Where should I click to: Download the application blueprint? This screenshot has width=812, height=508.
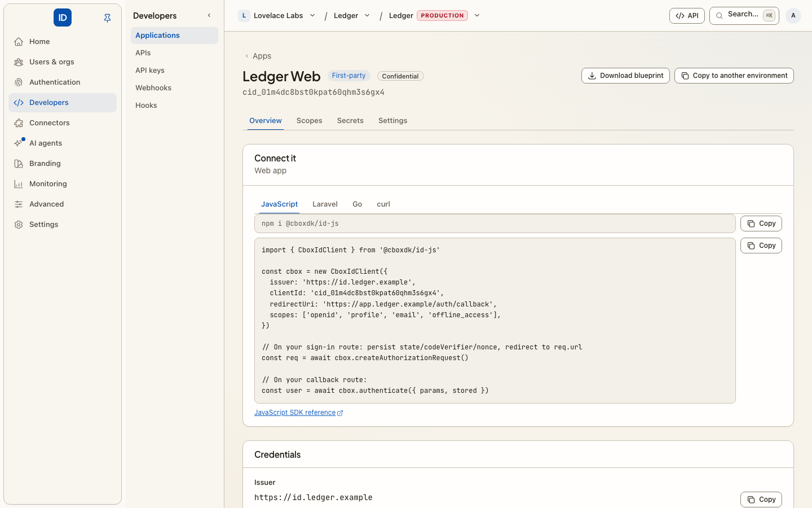pyautogui.click(x=625, y=76)
